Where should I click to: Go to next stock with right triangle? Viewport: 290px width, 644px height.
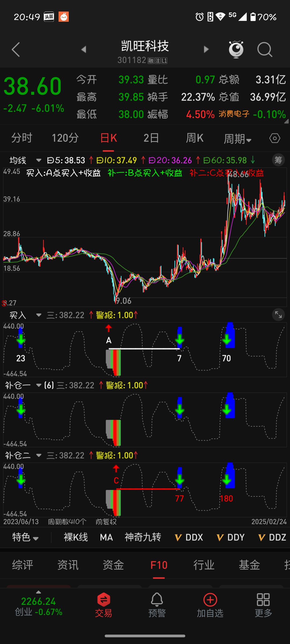[206, 49]
